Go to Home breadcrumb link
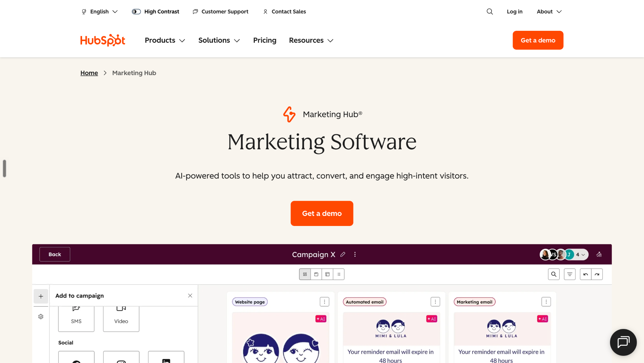The width and height of the screenshot is (644, 363). pyautogui.click(x=89, y=73)
